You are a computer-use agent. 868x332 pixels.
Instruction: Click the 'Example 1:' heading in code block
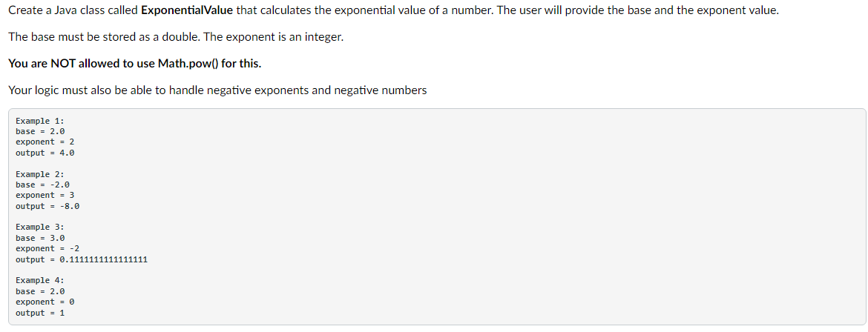click(x=40, y=121)
